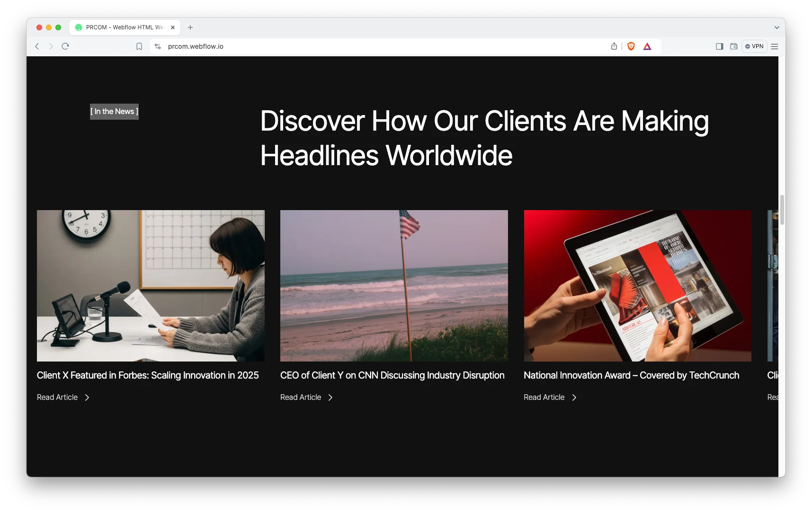Image resolution: width=812 pixels, height=512 pixels.
Task: Read Article for CNN Industry Disruption
Action: [301, 397]
